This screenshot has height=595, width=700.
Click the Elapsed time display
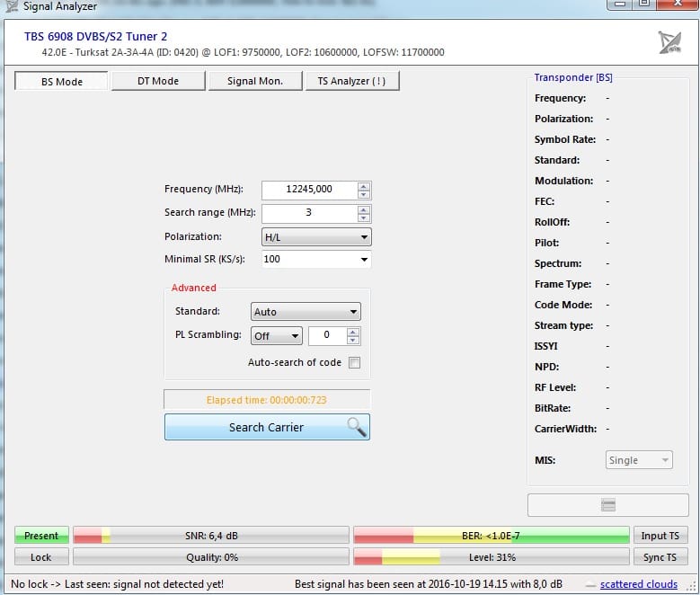(x=267, y=400)
